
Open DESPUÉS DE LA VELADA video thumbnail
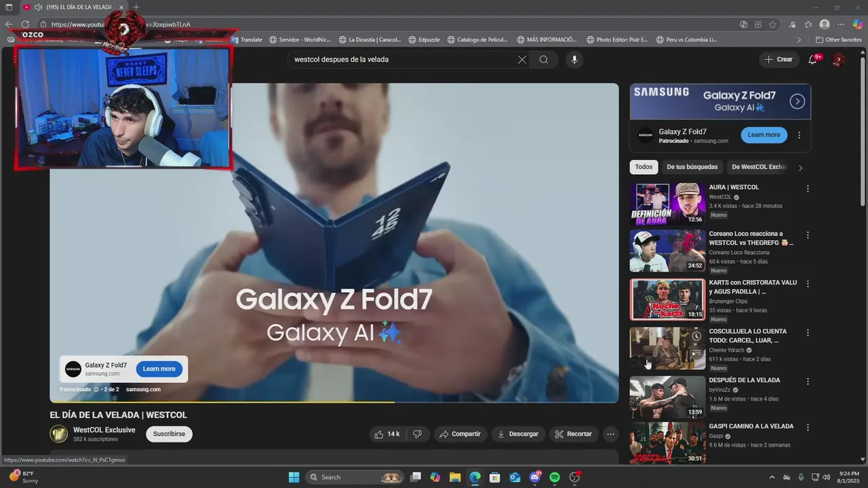[667, 397]
